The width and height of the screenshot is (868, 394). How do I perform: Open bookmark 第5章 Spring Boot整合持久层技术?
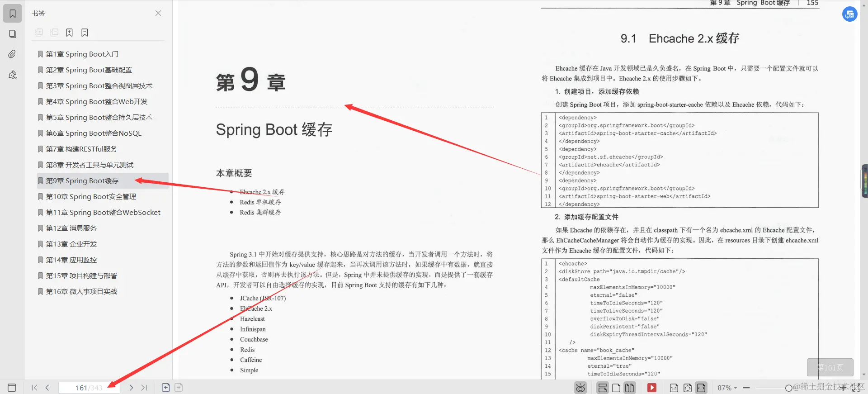pyautogui.click(x=99, y=117)
